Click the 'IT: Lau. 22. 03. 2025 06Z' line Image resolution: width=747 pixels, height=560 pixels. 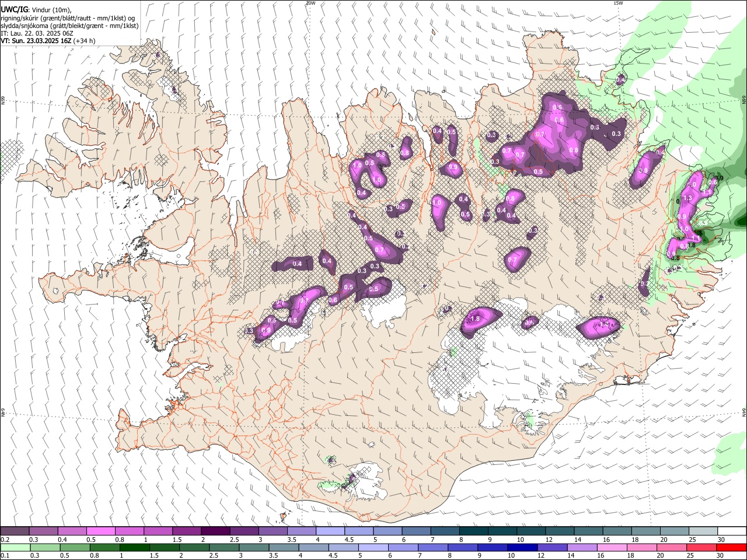(x=37, y=33)
